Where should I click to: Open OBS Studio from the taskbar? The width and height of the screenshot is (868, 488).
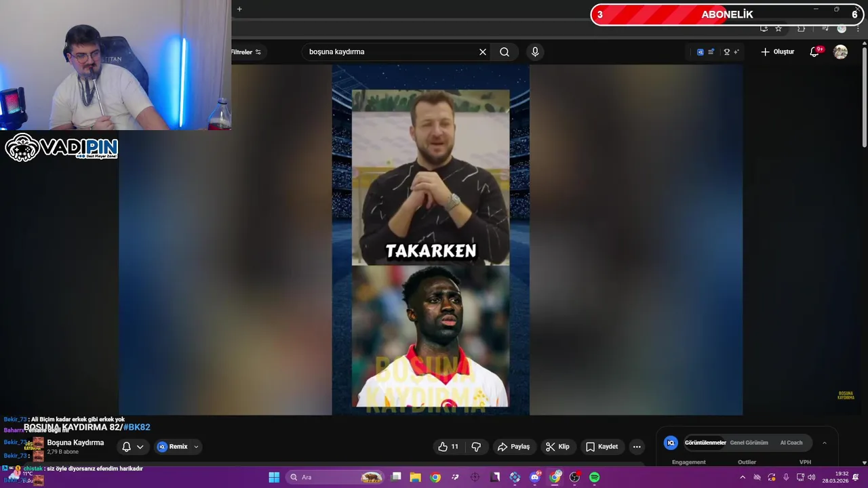click(574, 477)
